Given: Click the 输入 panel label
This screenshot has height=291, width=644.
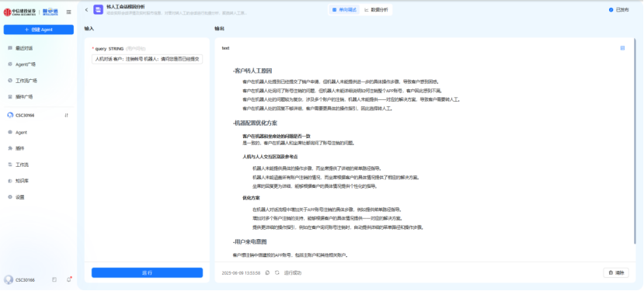Looking at the screenshot, I should click(x=89, y=29).
